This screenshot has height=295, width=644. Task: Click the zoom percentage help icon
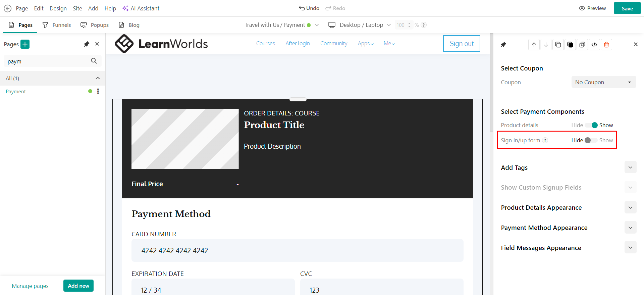click(424, 25)
